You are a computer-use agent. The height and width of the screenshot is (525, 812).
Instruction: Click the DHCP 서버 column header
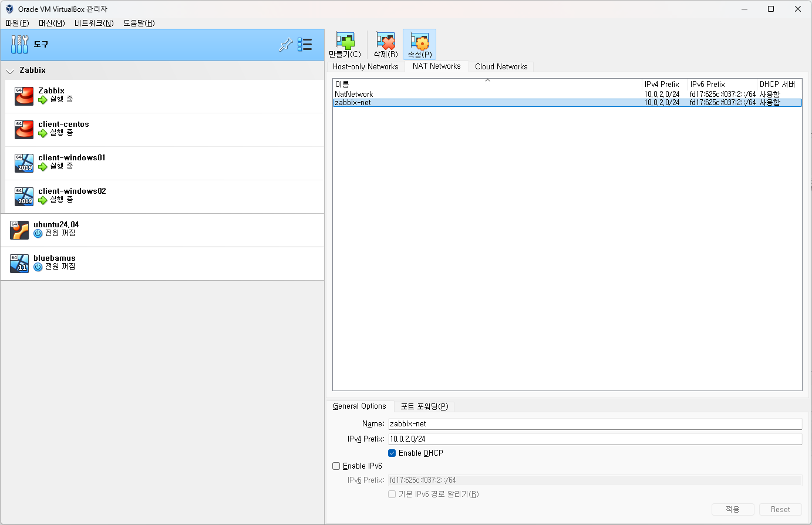779,84
